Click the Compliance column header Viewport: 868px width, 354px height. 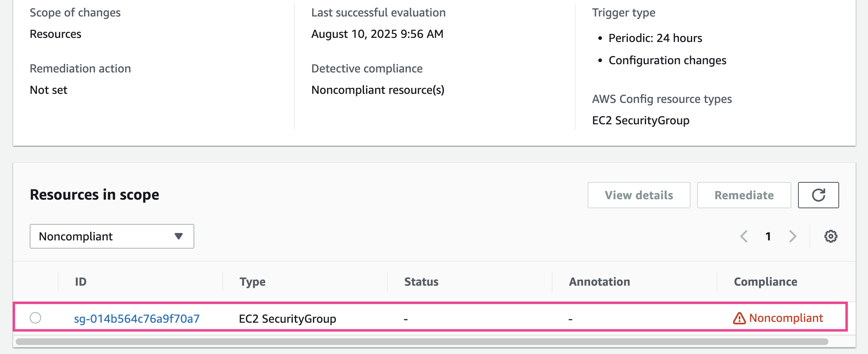765,282
